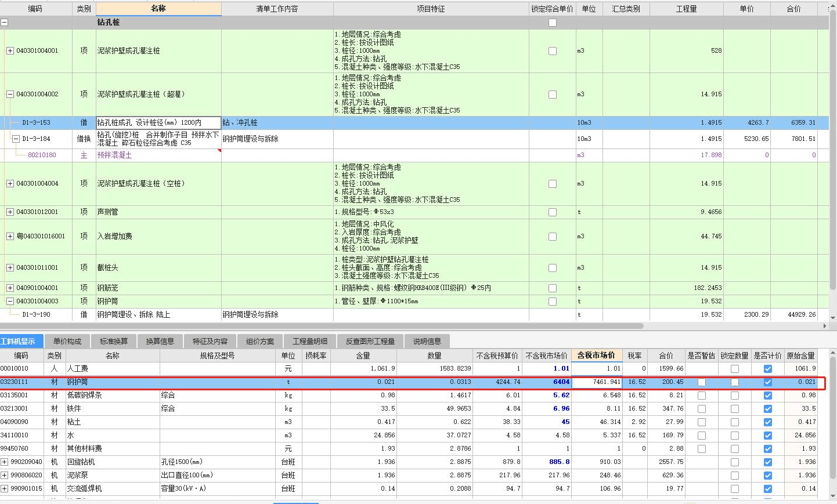Viewport: 837px width, 504px height.
Task: Tick 锁定数量 checkbox for 人工费 row
Action: point(735,369)
